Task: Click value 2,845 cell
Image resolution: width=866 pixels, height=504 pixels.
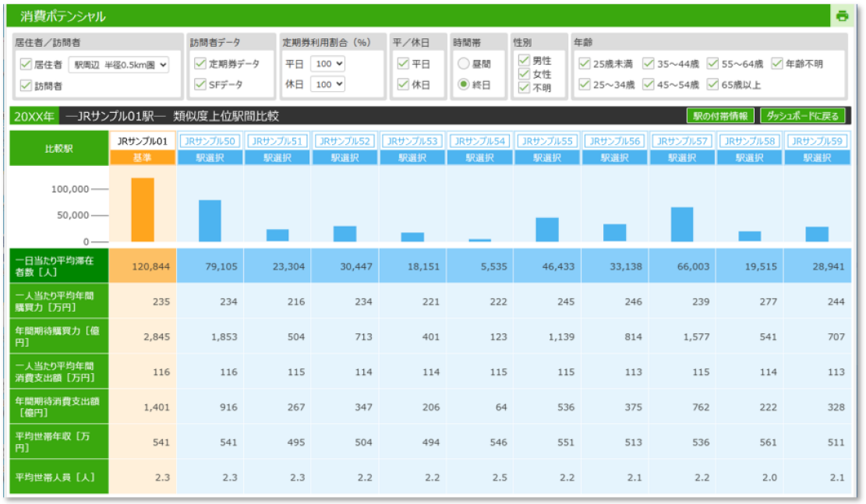Action: (143, 337)
